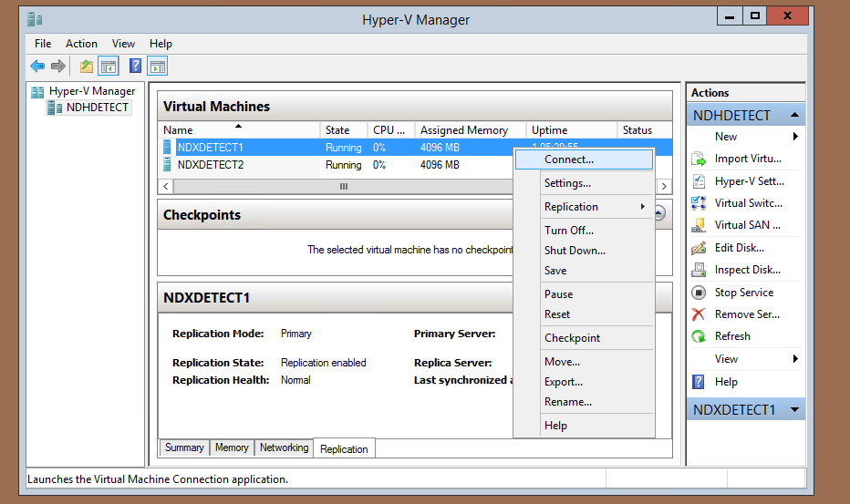Click the green Import Virtual Machine icon

(699, 159)
